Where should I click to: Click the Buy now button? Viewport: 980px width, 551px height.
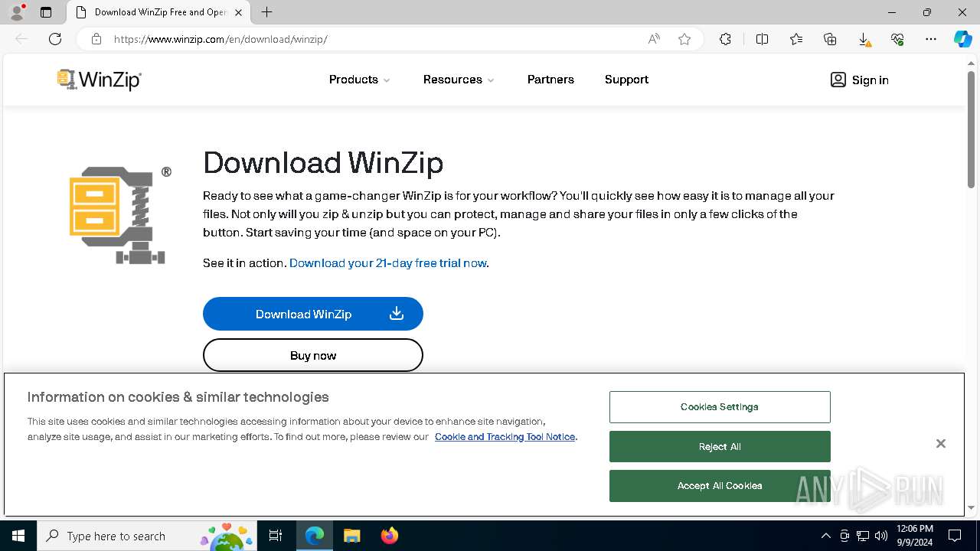tap(313, 355)
